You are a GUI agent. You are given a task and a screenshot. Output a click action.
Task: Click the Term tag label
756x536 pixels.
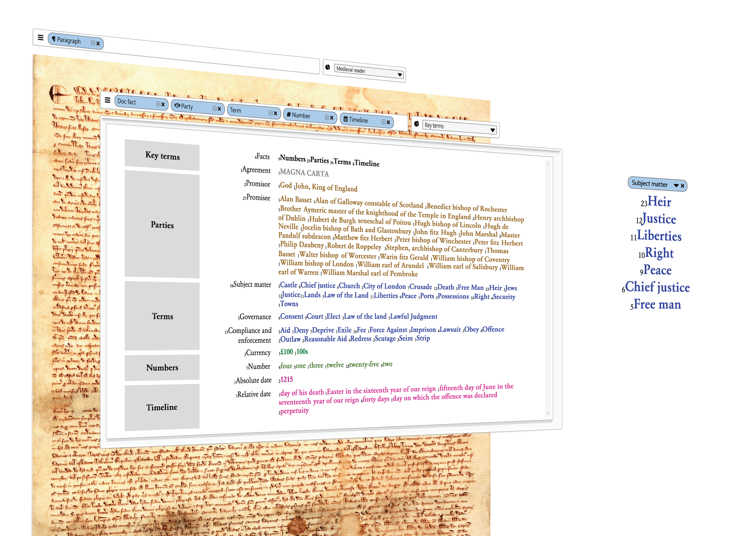pyautogui.click(x=235, y=110)
